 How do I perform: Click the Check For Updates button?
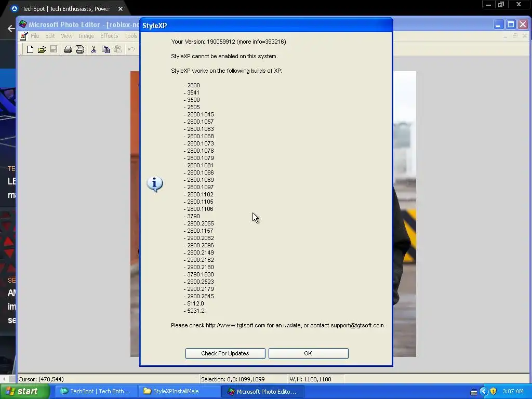click(225, 353)
